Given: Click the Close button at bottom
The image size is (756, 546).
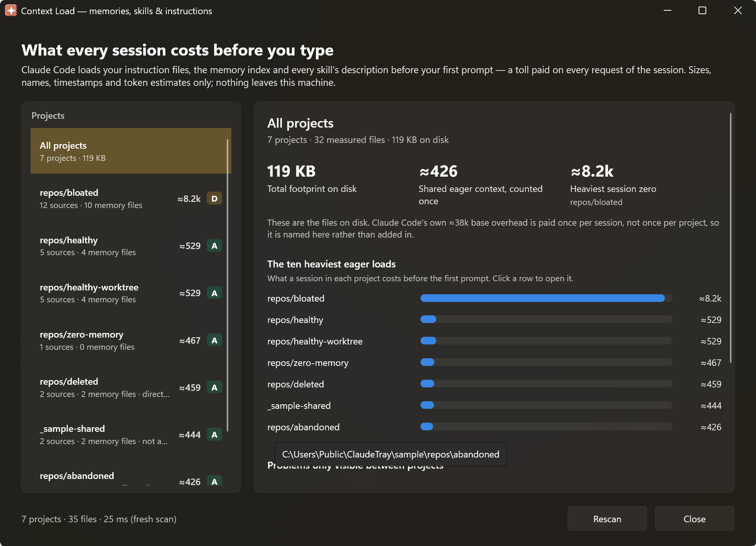Looking at the screenshot, I should pos(694,519).
